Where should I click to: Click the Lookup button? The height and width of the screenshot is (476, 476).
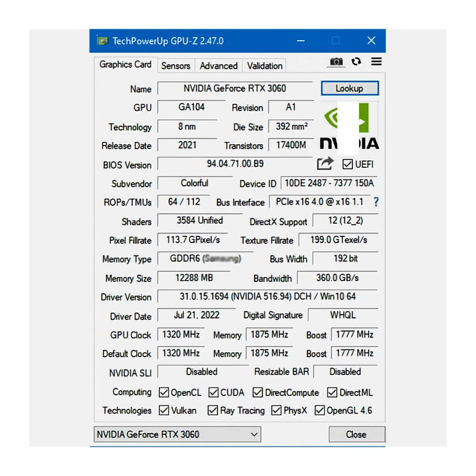point(350,88)
